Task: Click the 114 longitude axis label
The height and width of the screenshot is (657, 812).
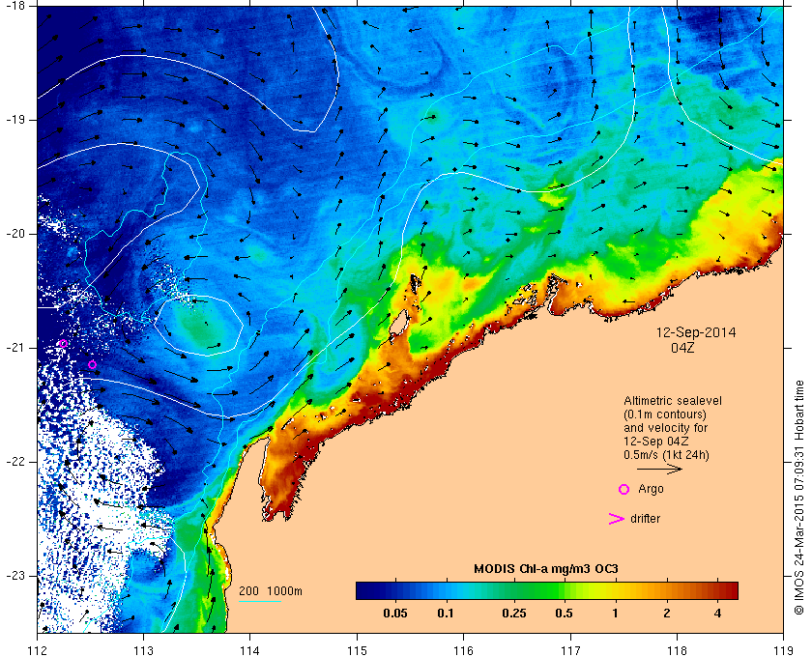Action: pos(250,650)
